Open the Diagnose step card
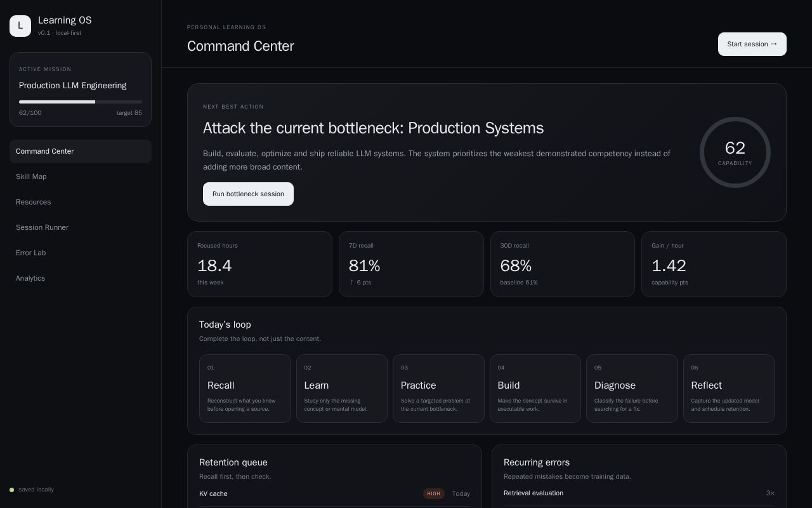Viewport: 812px width, 508px height. tap(632, 389)
